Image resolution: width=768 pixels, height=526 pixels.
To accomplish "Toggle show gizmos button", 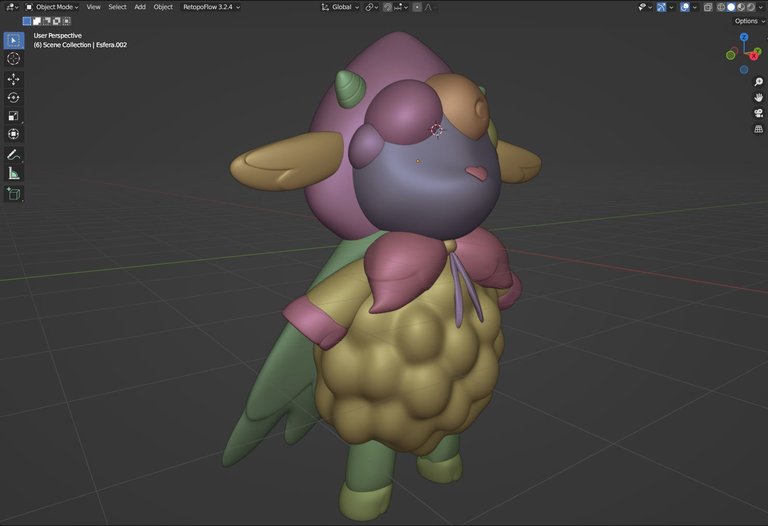I will [x=661, y=7].
